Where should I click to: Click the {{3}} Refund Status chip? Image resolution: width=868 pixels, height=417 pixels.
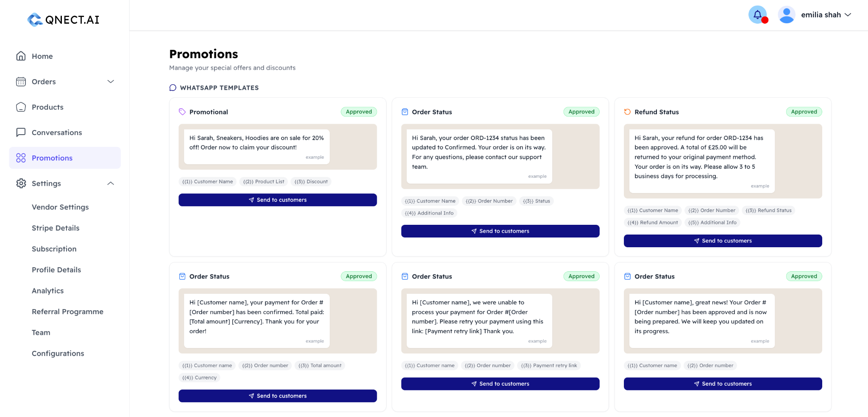(768, 210)
